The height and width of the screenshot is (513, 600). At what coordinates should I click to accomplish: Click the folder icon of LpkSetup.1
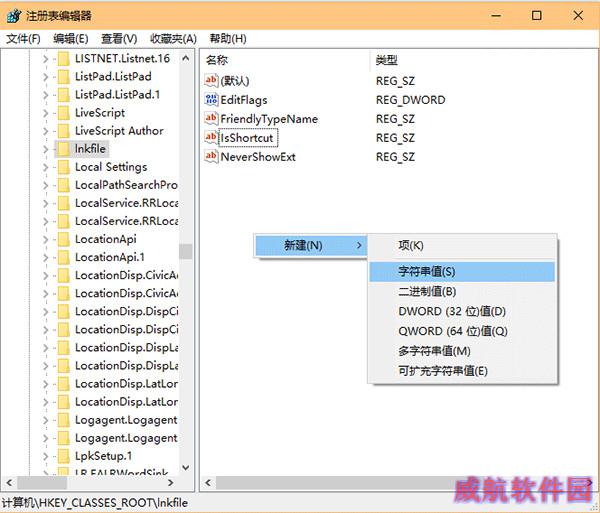(64, 456)
